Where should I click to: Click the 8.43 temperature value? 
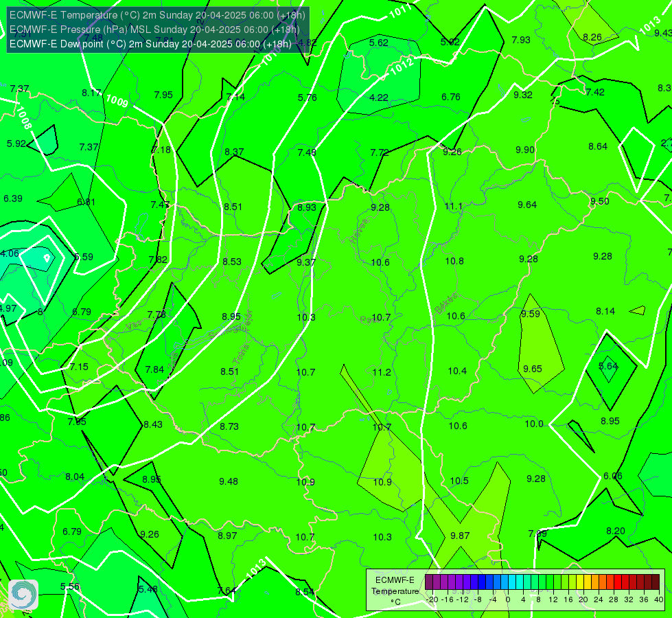(x=153, y=424)
